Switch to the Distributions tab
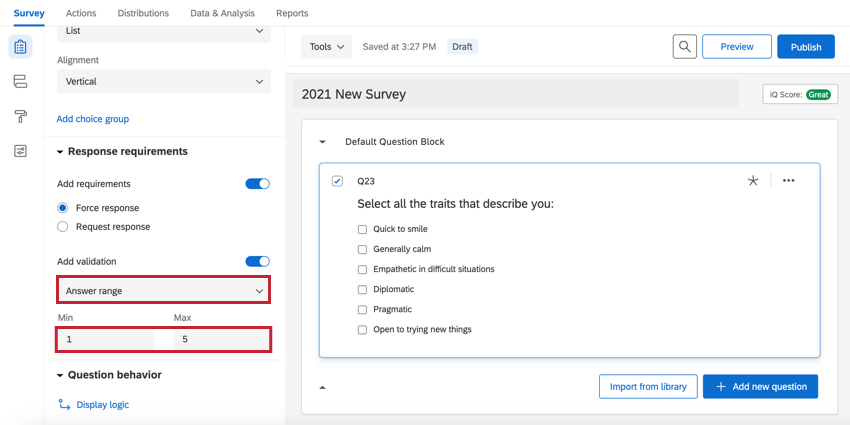 pos(143,13)
